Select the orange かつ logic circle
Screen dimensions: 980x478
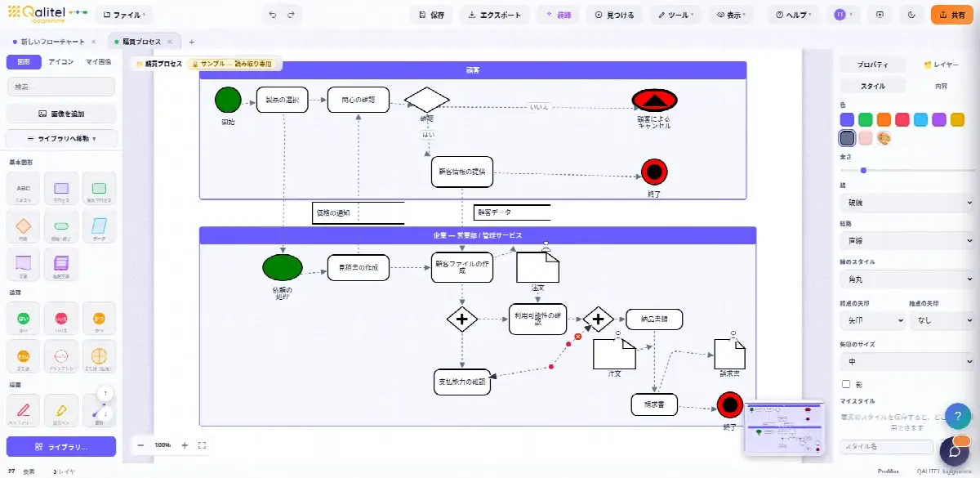tap(100, 319)
